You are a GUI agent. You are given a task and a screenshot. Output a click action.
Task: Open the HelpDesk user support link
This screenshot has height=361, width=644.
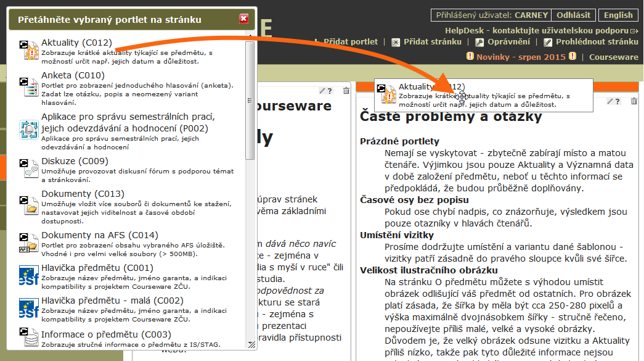click(x=537, y=30)
